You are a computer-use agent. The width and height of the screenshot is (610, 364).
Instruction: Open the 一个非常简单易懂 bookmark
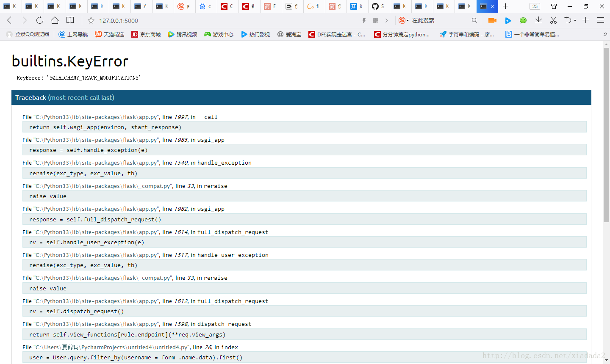coord(532,34)
